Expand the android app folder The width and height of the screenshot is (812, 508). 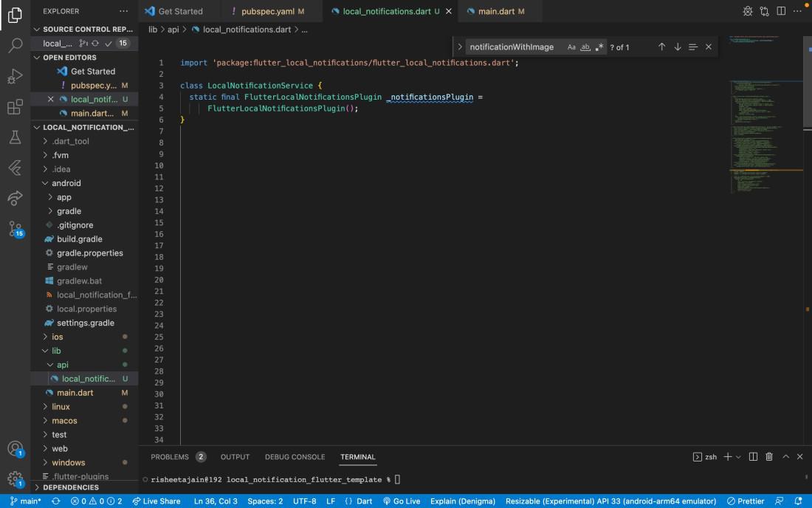(64, 197)
